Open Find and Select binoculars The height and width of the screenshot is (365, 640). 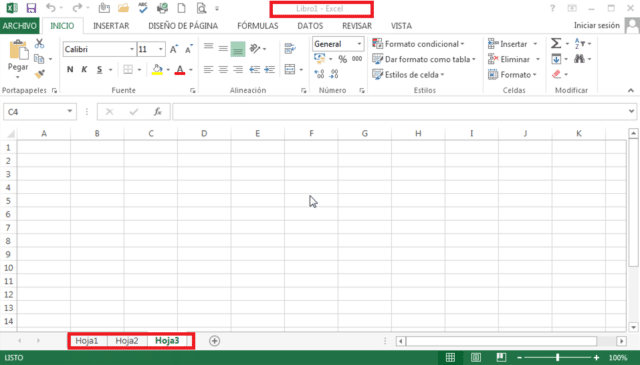579,59
